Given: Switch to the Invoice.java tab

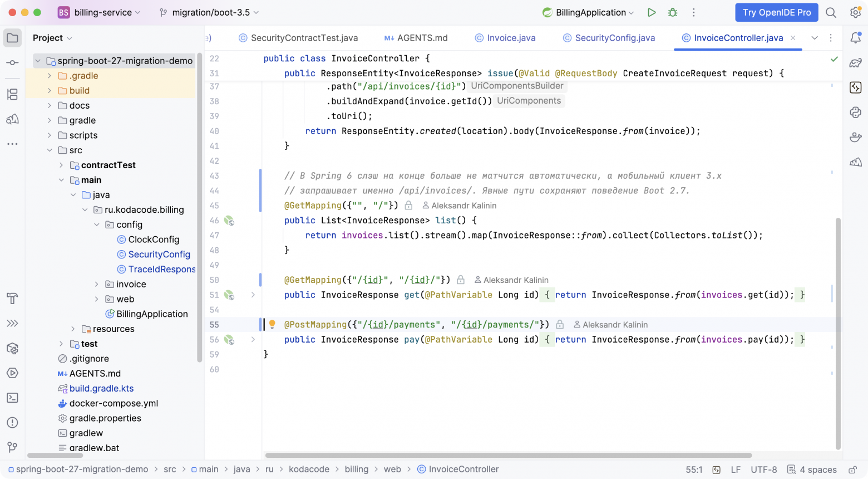Looking at the screenshot, I should pos(505,38).
